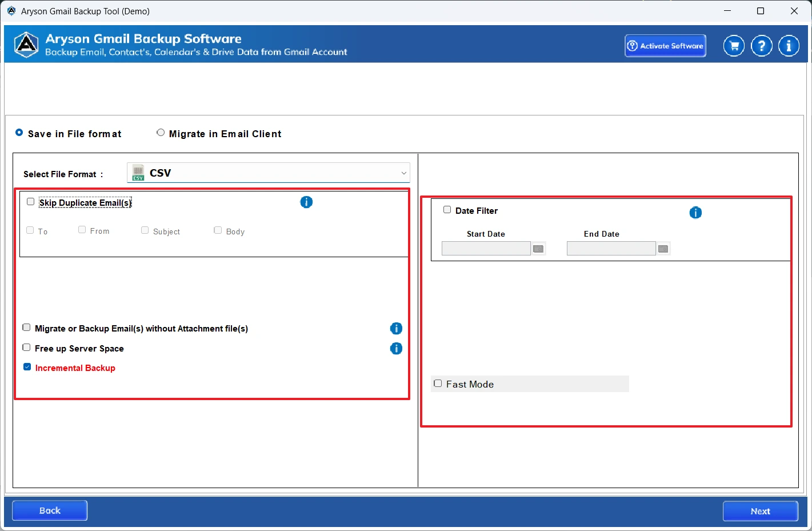This screenshot has height=531, width=812.
Task: Click the Start Date input field
Action: (x=486, y=249)
